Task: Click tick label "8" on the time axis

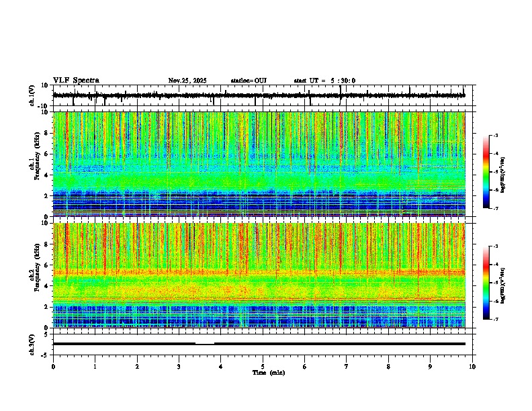Action: 388,367
